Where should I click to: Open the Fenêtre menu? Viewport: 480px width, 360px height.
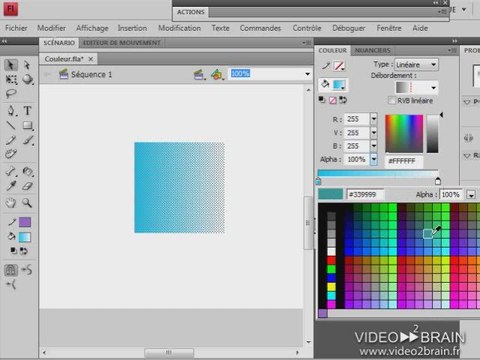[389, 28]
